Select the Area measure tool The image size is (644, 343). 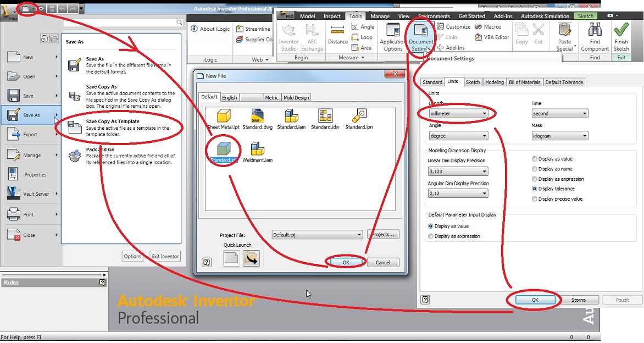click(362, 48)
